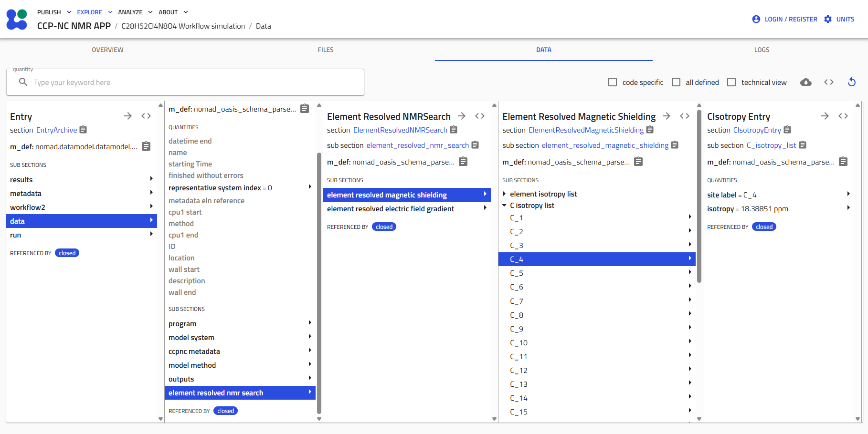
Task: Click the reset browser refresh icon
Action: point(852,82)
